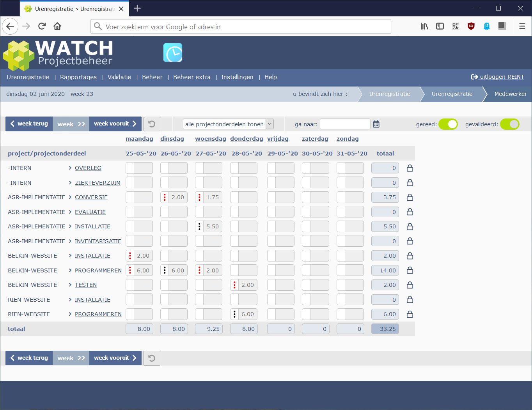Open the Rapportages menu

pyautogui.click(x=78, y=77)
